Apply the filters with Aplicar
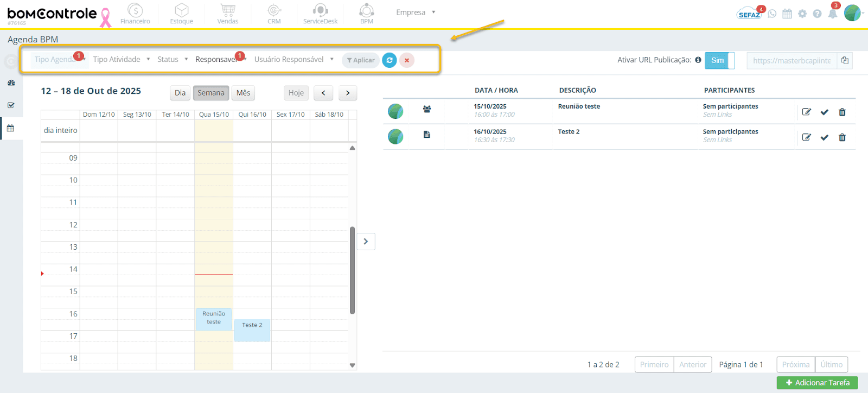The height and width of the screenshot is (393, 868). (361, 60)
